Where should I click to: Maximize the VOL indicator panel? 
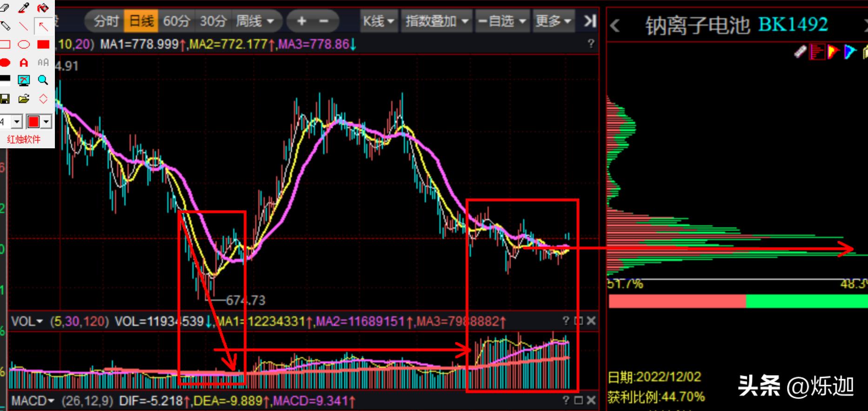tap(579, 321)
